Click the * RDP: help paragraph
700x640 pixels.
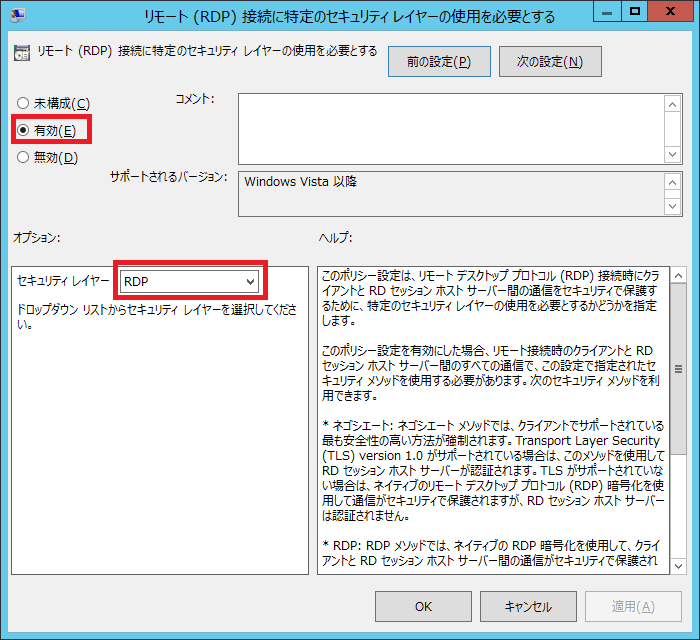491,553
